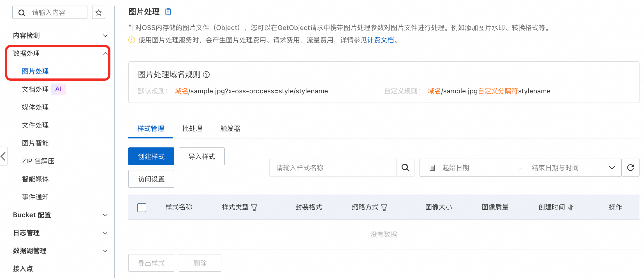
Task: Open 图片智能 in the sidebar
Action: 35,143
